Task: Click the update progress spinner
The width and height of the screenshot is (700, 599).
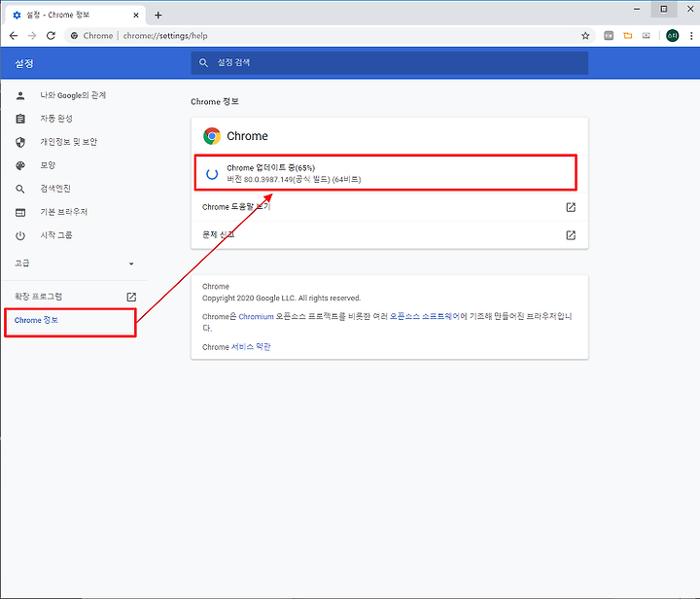Action: point(212,174)
